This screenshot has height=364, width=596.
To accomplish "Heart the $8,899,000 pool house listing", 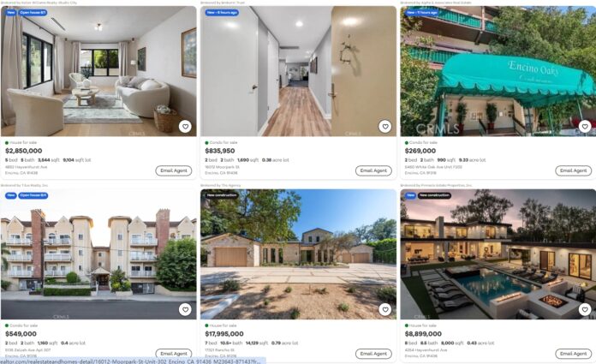I will pyautogui.click(x=585, y=309).
